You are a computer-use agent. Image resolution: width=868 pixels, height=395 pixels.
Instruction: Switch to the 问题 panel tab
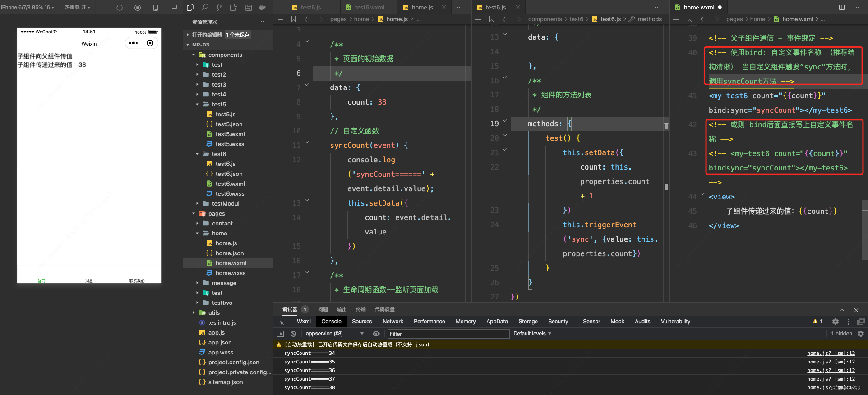pos(323,309)
